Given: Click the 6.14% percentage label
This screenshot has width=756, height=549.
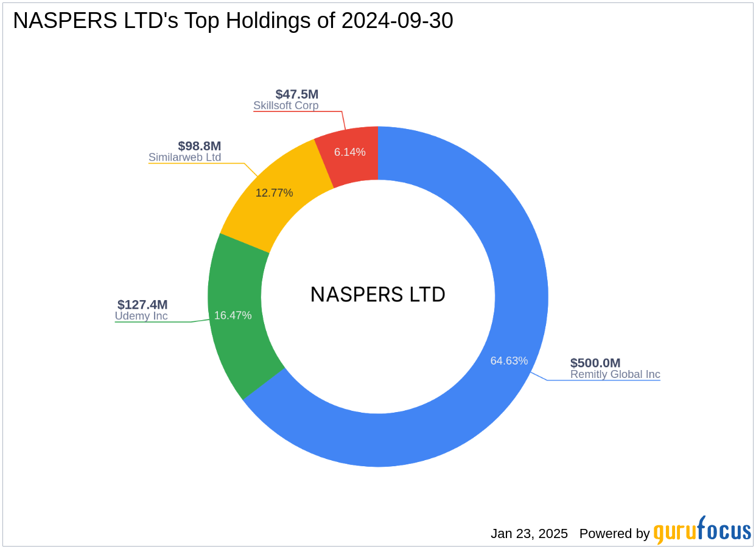Looking at the screenshot, I should click(349, 152).
